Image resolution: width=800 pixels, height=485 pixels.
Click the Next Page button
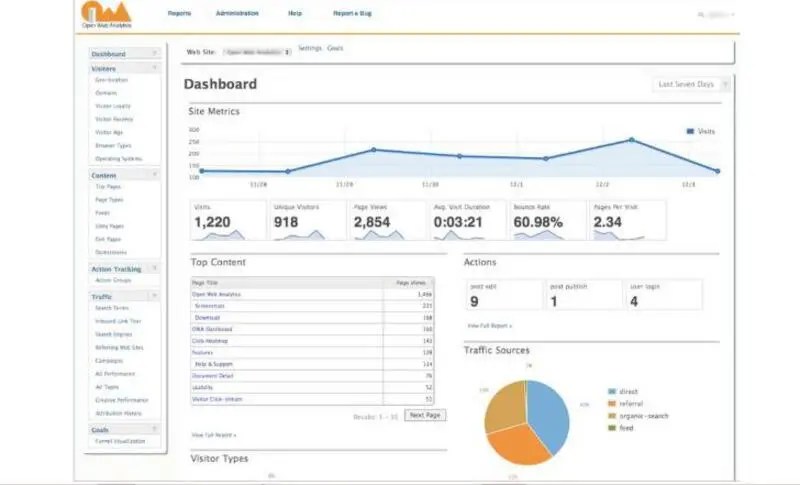point(425,415)
